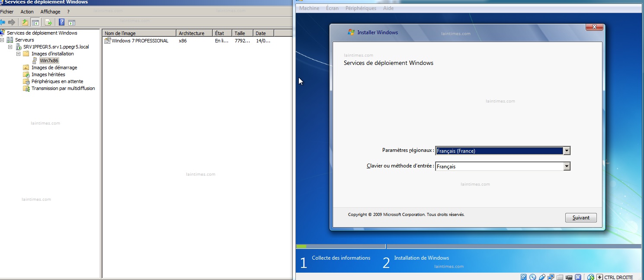Sort by Date column header
The width and height of the screenshot is (644, 280).
tap(263, 33)
